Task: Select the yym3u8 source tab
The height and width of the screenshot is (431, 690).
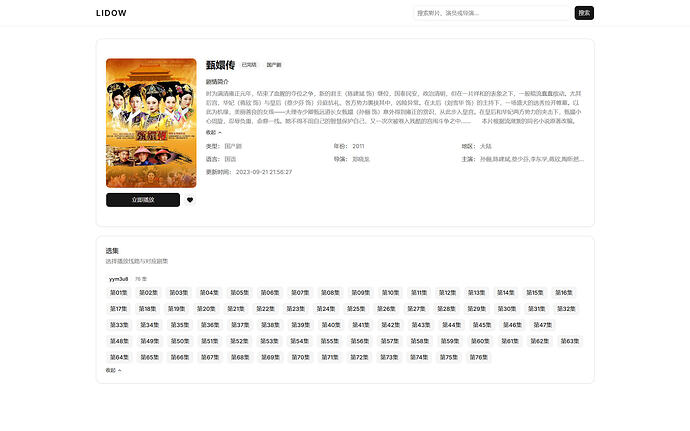Action: pos(118,279)
